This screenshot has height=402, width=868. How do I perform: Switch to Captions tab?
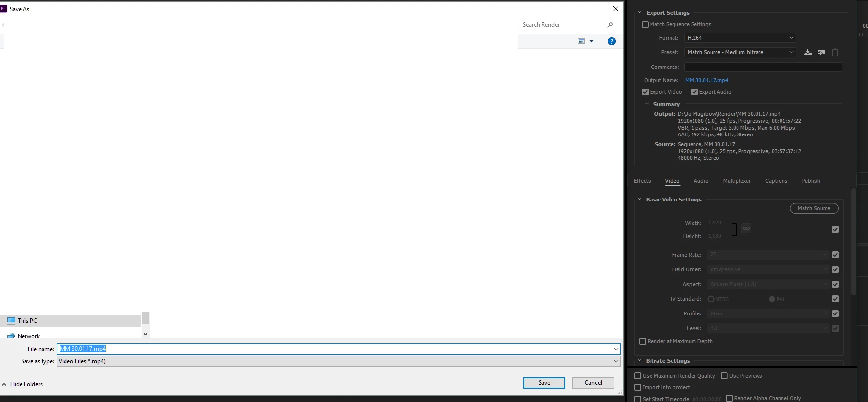pos(776,181)
